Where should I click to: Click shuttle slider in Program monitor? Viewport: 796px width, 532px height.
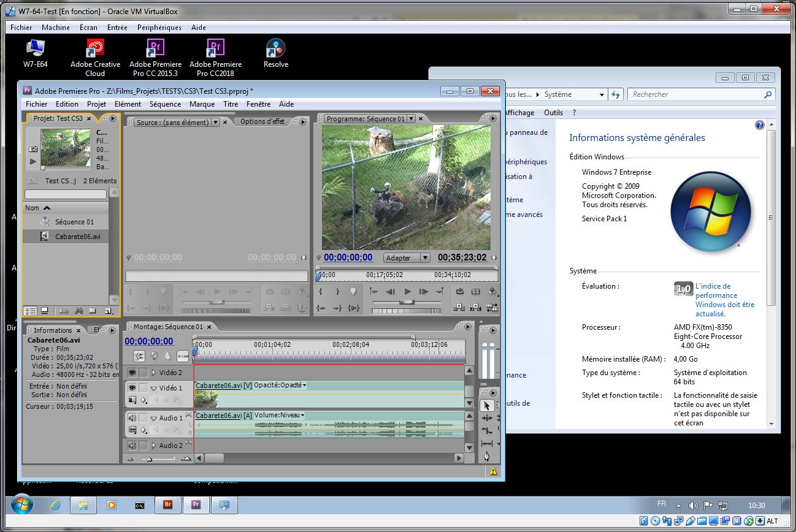(x=407, y=302)
